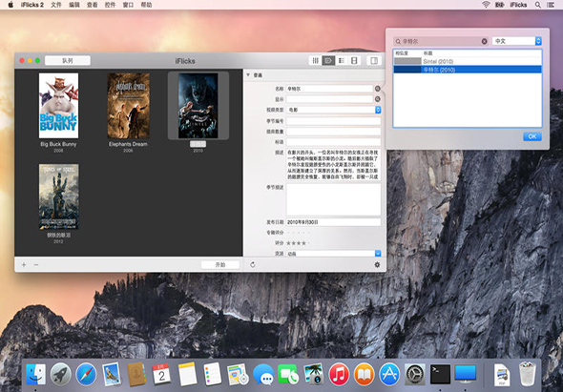The image size is (563, 392).
Task: Select the Big Buck Bunny poster
Action: point(58,106)
